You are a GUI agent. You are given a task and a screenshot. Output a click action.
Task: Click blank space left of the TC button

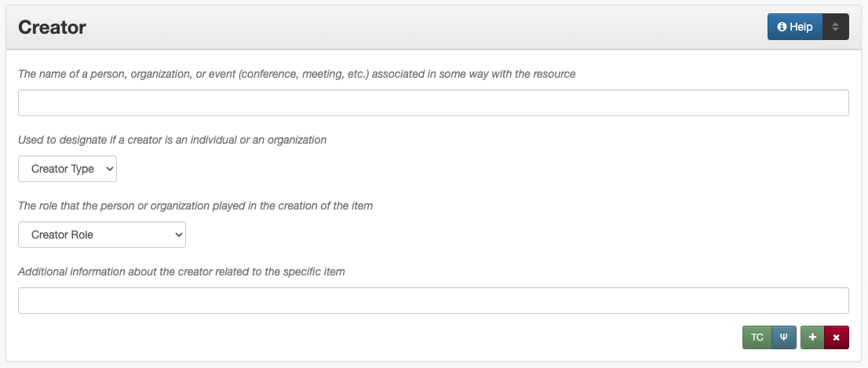[x=392, y=337]
